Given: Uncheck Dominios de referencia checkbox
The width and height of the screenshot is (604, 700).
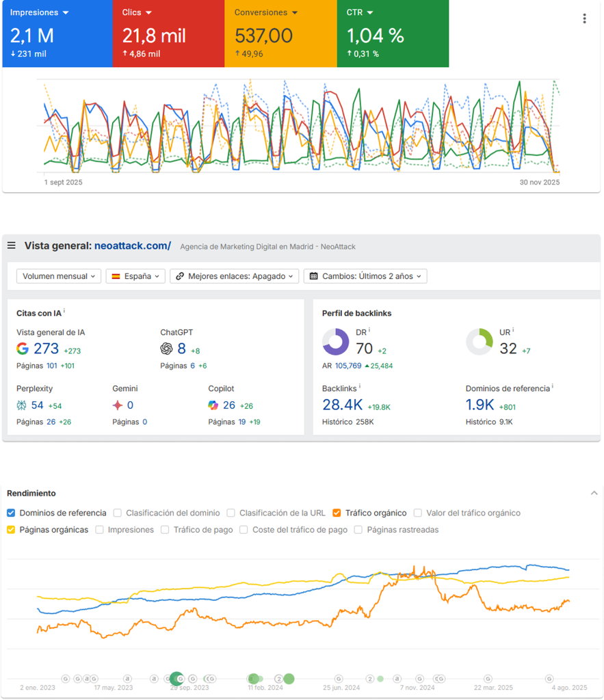Looking at the screenshot, I should (11, 513).
